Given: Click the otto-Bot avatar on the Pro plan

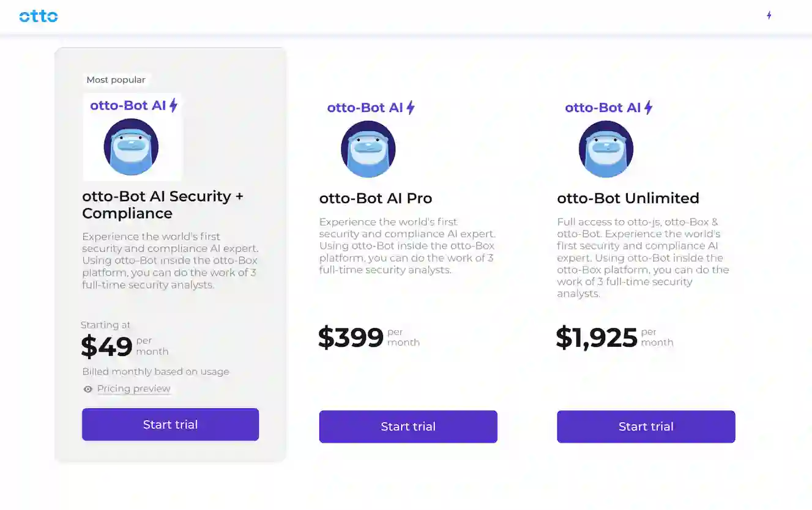Looking at the screenshot, I should click(368, 149).
